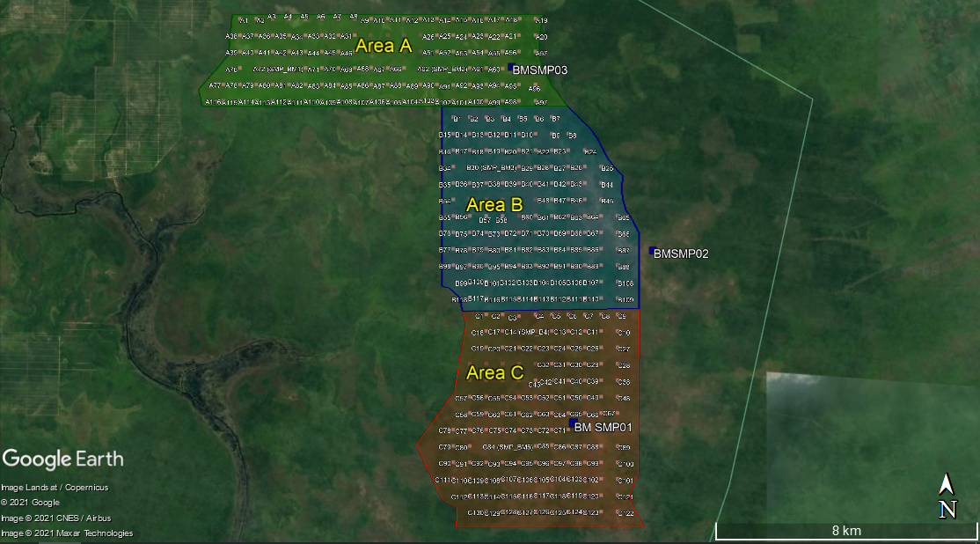Click the Google Earth logo

pyautogui.click(x=62, y=459)
